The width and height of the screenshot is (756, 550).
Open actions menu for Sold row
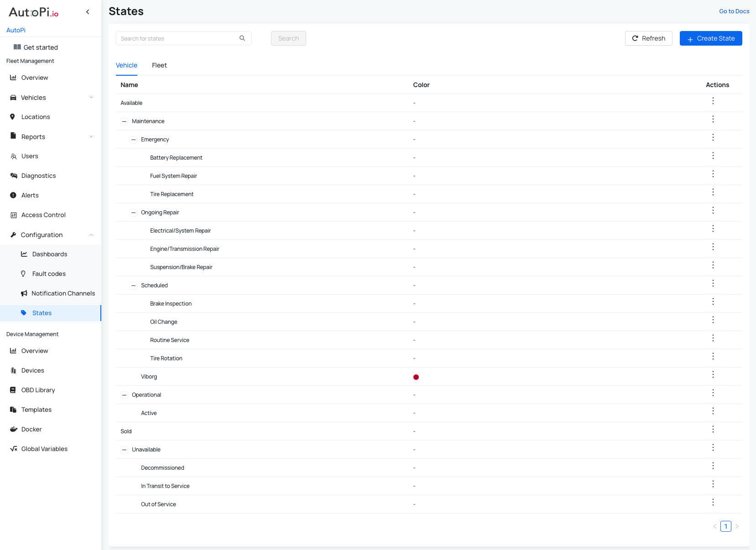point(713,429)
